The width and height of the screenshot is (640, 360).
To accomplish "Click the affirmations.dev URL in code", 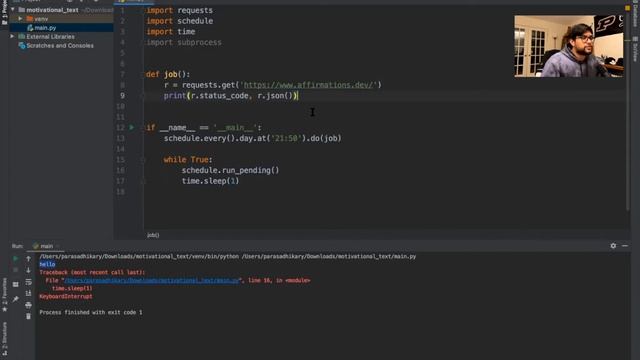I will point(309,85).
